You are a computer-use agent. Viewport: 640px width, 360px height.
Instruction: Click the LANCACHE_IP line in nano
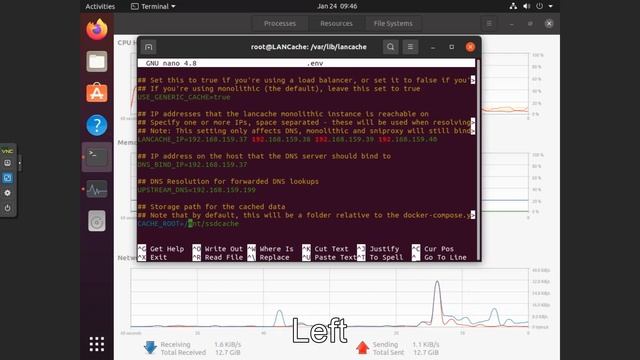click(x=287, y=139)
